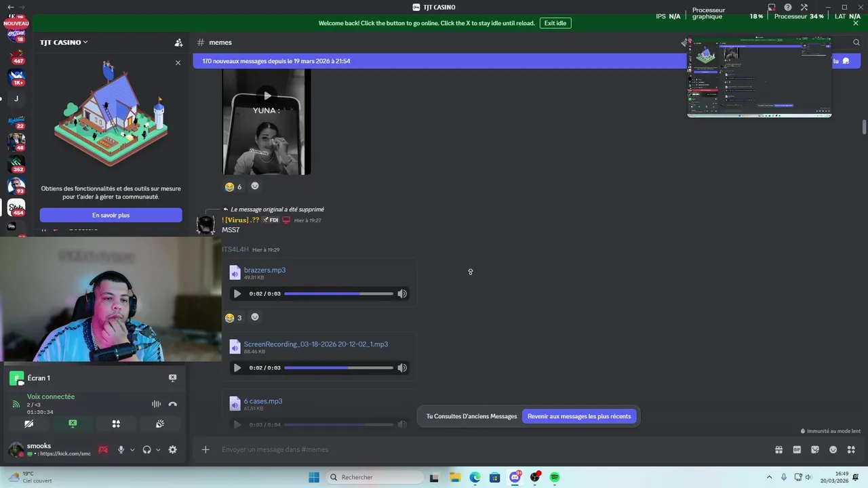Seek in the brazzers.mp3 progress bar
This screenshot has height=488, width=868.
(x=338, y=293)
